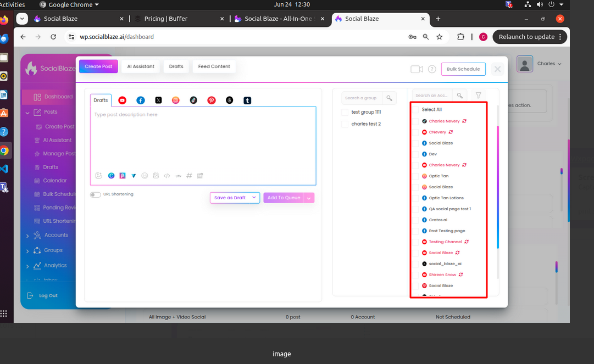Expand the Groups section in sidebar
The height and width of the screenshot is (364, 594).
(x=27, y=251)
